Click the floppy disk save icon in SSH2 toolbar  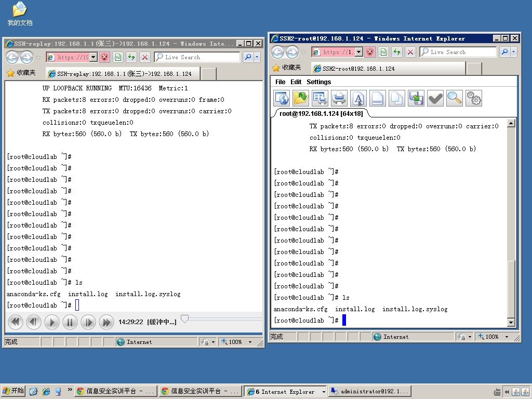click(x=416, y=98)
